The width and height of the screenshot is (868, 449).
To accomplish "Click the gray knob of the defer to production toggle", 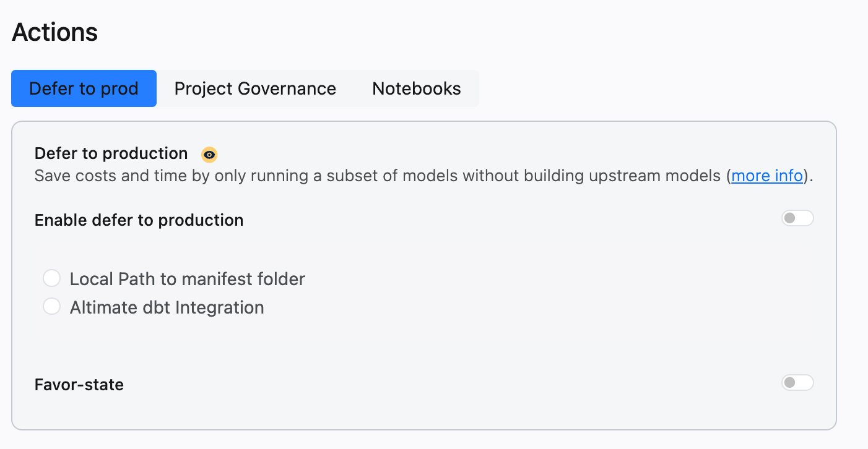I will pyautogui.click(x=789, y=218).
